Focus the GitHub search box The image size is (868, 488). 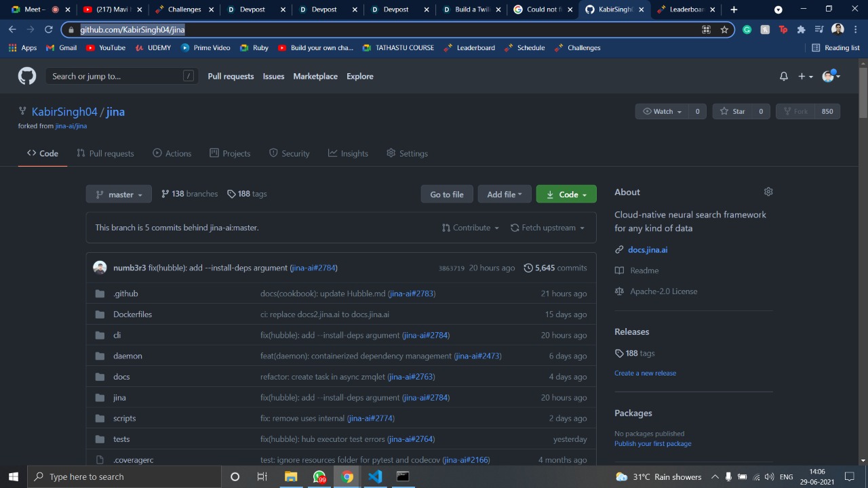[x=122, y=76]
